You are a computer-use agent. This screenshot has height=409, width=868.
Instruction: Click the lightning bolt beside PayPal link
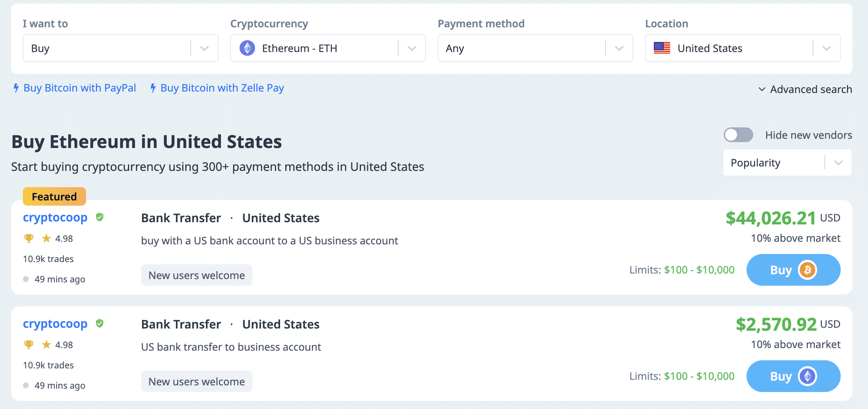15,88
